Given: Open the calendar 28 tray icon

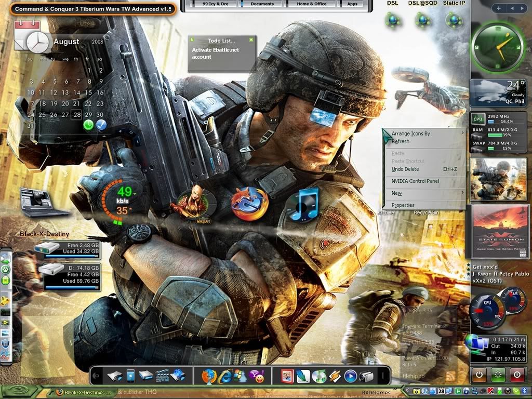Looking at the screenshot, I should [441, 392].
